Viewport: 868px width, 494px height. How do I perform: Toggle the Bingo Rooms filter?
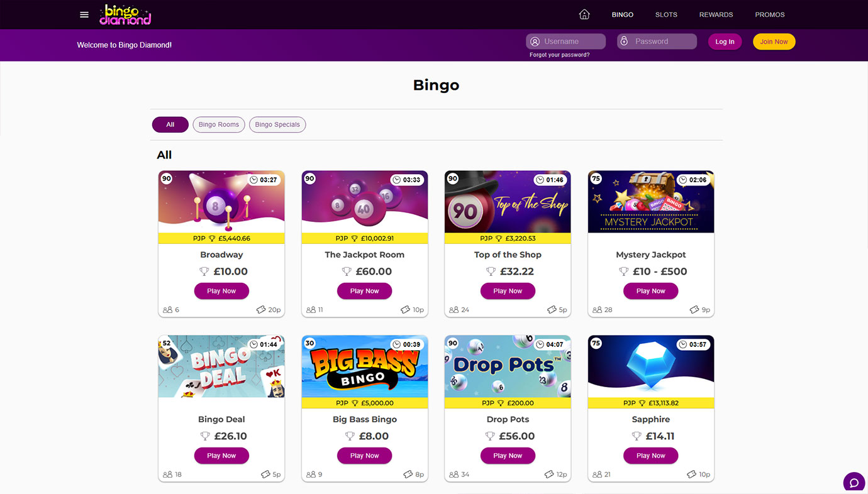pyautogui.click(x=218, y=124)
